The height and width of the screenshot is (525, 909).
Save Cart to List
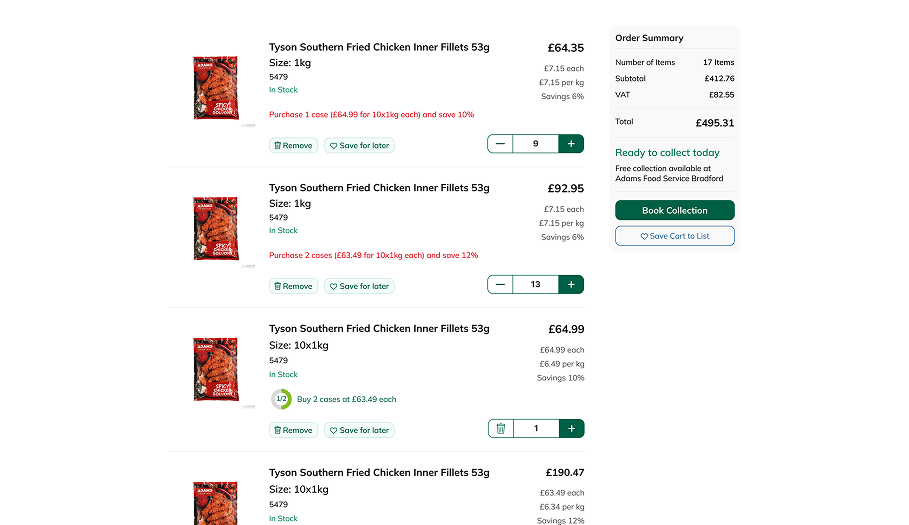pos(674,236)
